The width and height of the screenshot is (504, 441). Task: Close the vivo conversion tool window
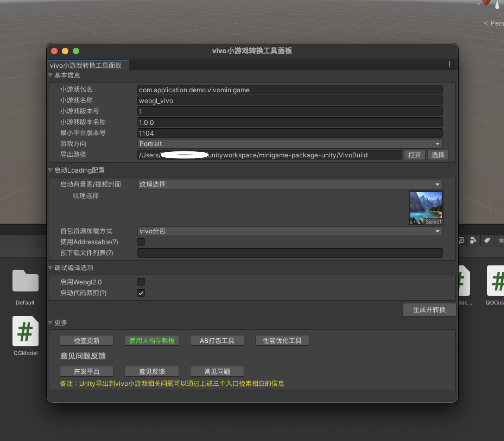coord(54,51)
